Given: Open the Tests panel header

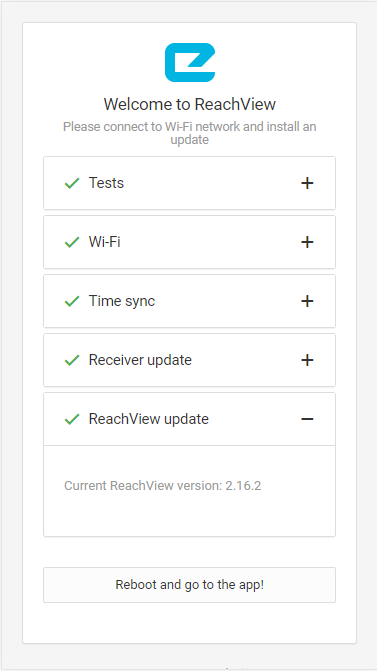Looking at the screenshot, I should [x=190, y=183].
